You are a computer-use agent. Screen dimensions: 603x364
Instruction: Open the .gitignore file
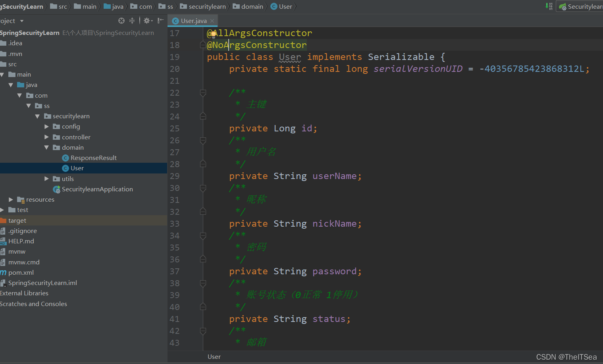coord(18,231)
